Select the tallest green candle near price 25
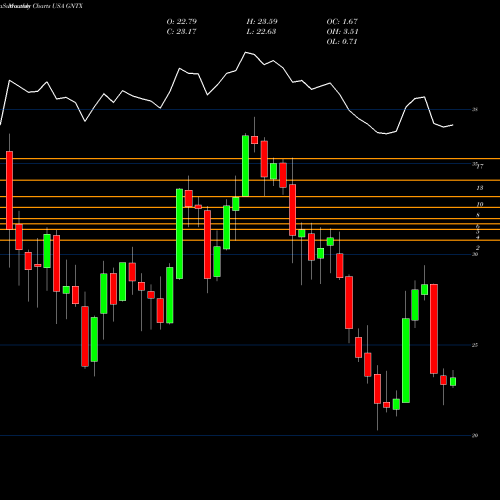This screenshot has width=500, height=500. tap(406, 360)
